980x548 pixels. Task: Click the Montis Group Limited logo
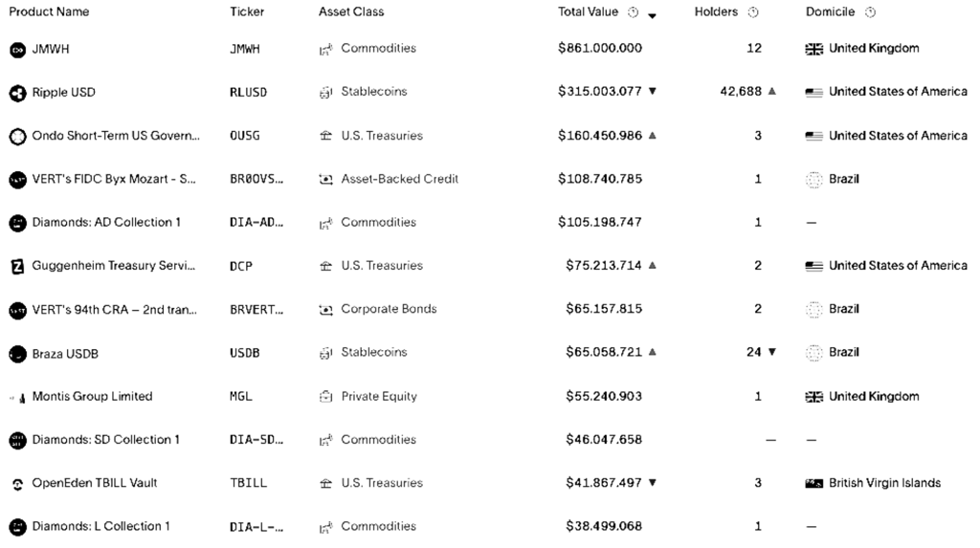click(17, 397)
